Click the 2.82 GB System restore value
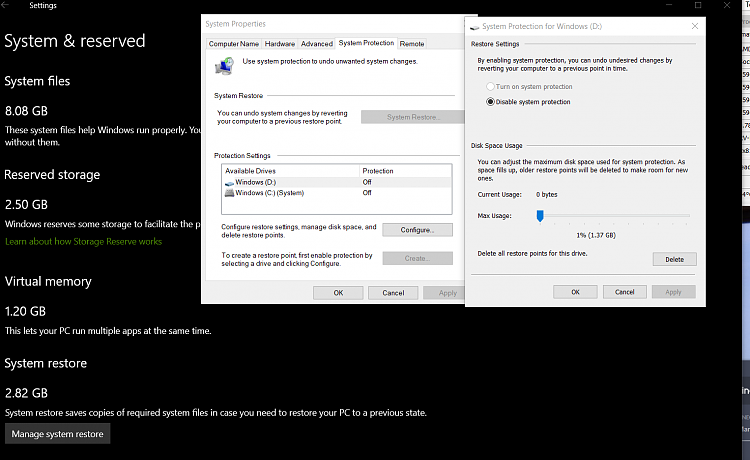 26,393
